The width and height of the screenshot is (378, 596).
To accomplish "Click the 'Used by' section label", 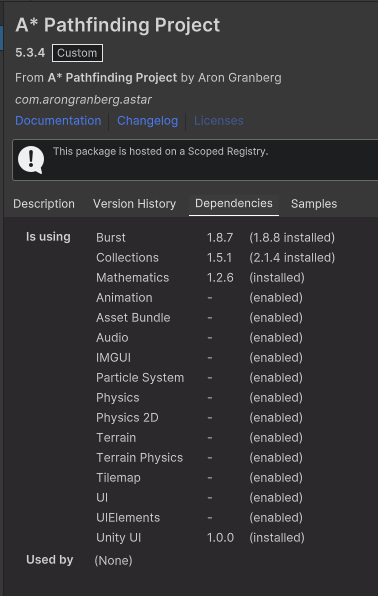I will coord(50,560).
